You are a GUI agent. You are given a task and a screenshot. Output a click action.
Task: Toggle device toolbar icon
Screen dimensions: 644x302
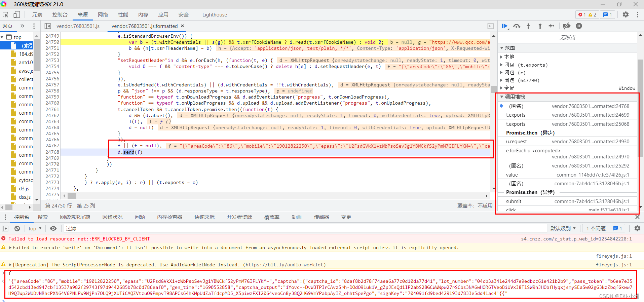pos(17,14)
